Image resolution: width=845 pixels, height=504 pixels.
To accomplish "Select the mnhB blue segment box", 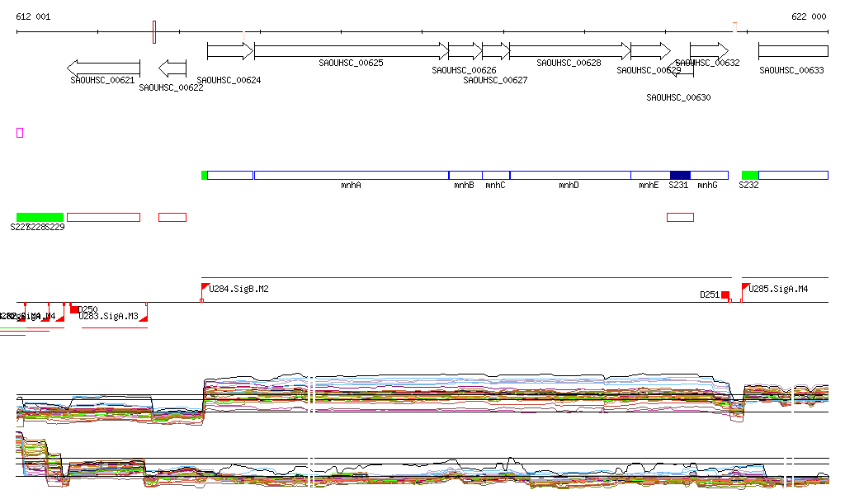I will (x=465, y=175).
